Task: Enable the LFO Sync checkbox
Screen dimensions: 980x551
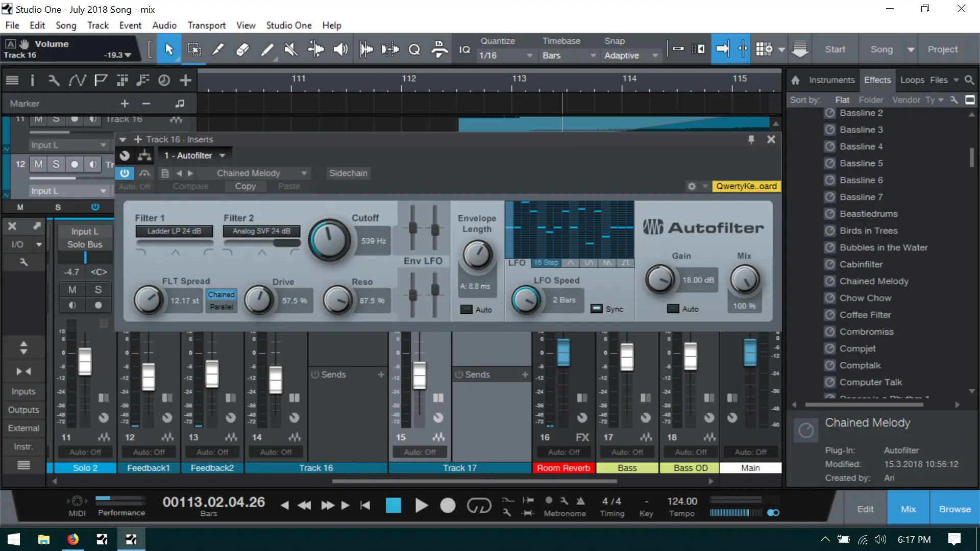Action: pyautogui.click(x=596, y=309)
